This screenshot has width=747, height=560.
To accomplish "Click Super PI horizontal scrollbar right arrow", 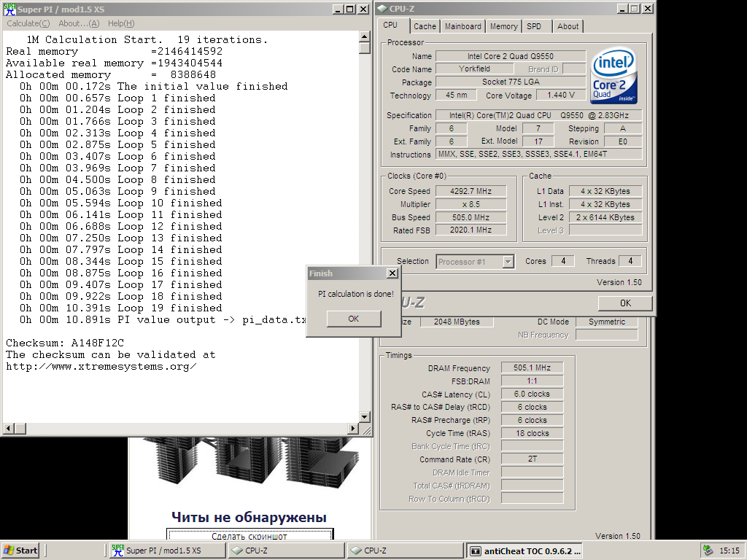I will tap(353, 429).
